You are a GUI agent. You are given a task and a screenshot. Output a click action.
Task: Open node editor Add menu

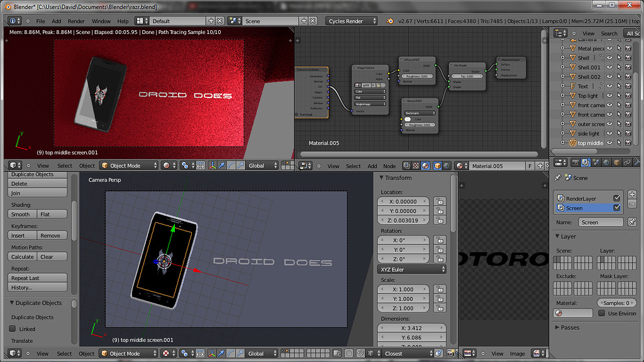[372, 166]
